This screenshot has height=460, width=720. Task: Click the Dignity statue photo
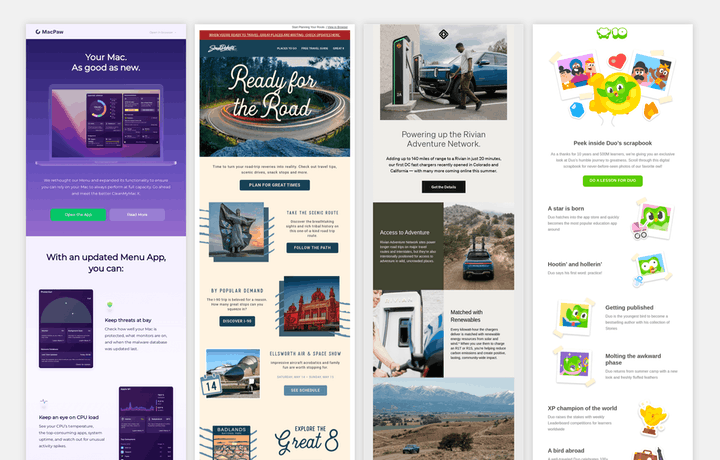[236, 230]
